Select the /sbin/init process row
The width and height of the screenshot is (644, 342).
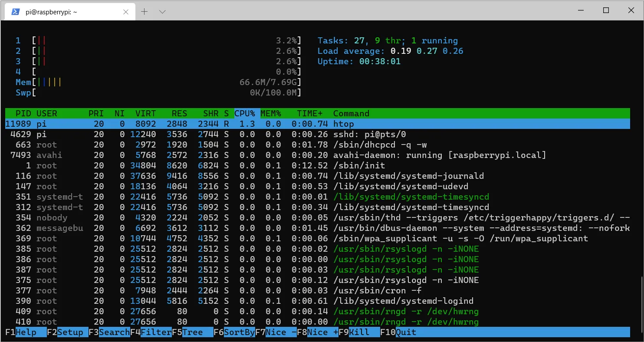(318, 165)
